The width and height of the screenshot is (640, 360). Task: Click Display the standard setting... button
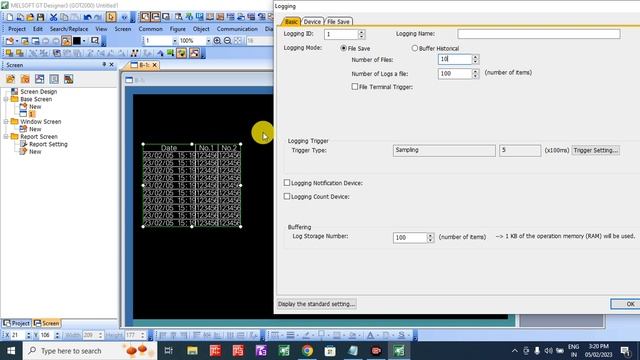coord(316,304)
